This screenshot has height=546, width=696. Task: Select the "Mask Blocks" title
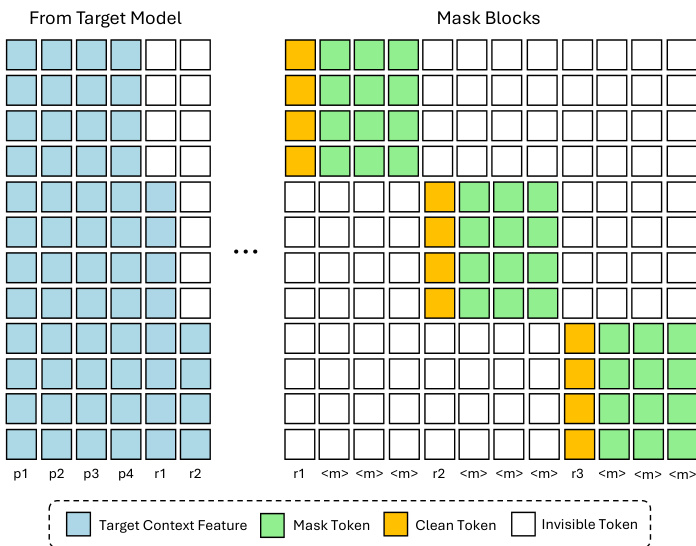488,17
